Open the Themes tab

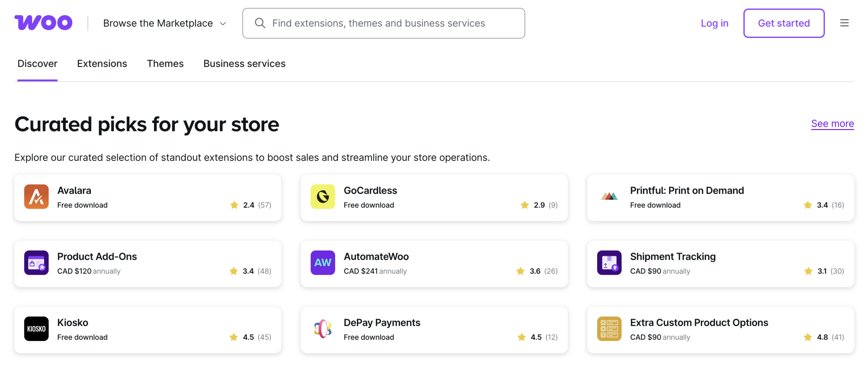pyautogui.click(x=165, y=63)
